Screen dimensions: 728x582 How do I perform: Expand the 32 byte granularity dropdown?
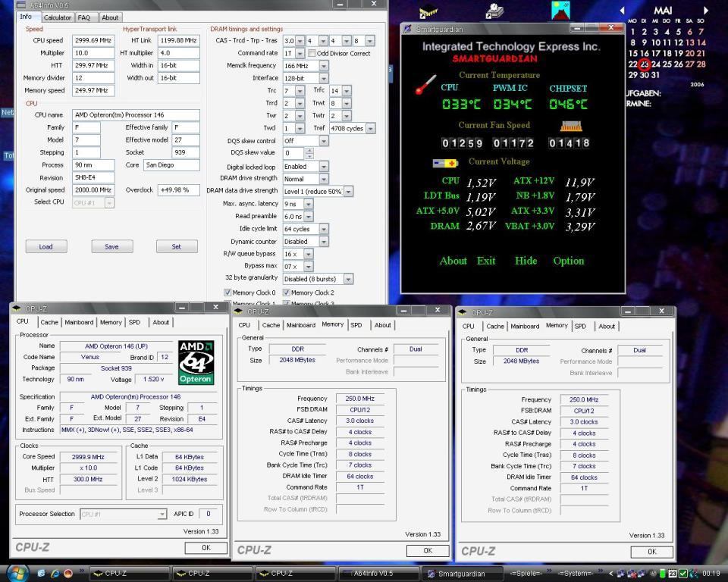348,279
